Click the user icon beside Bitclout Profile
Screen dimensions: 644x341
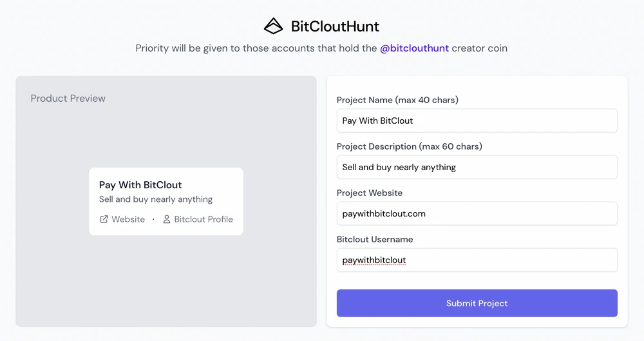click(x=166, y=219)
